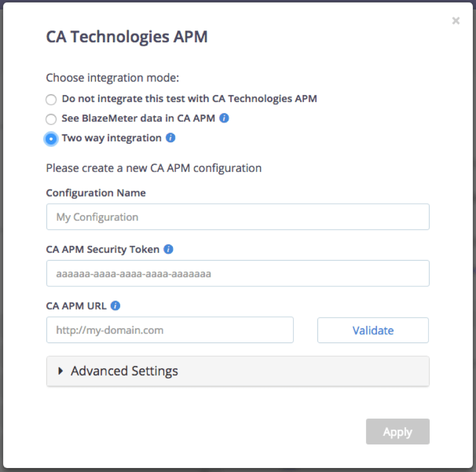Click the Choose integration mode heading
Image resolution: width=476 pixels, height=472 pixels.
click(112, 78)
